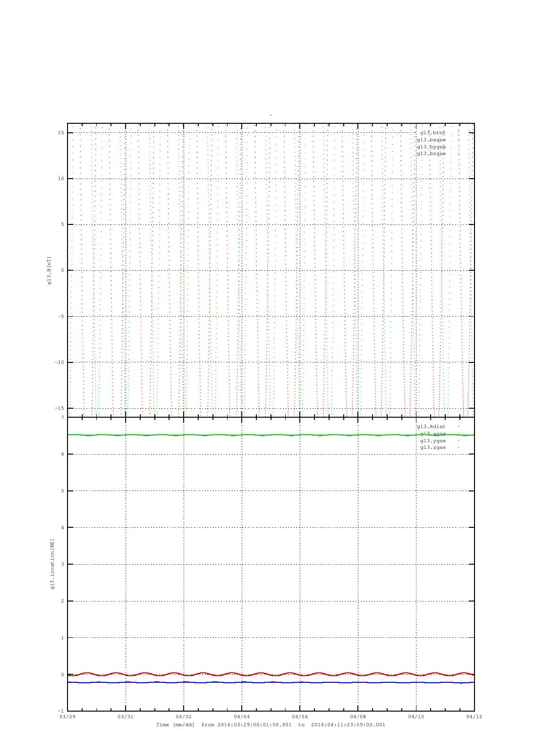Select the 04/02 date tick label
This screenshot has height=756, width=534.
point(184,716)
